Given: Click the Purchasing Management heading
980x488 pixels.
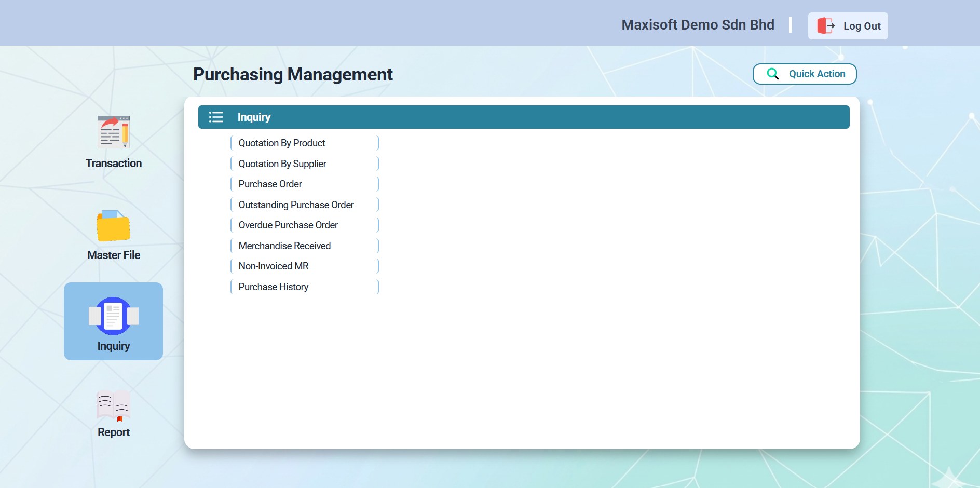Looking at the screenshot, I should [x=293, y=74].
